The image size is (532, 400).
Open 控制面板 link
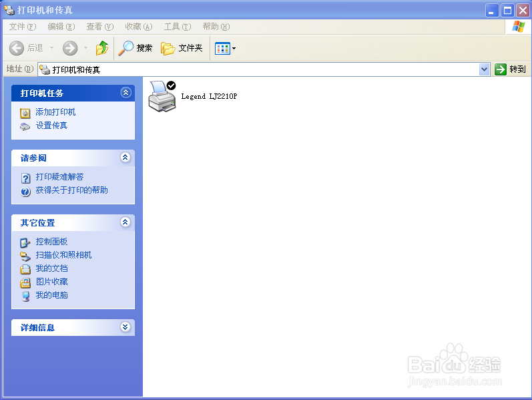pyautogui.click(x=51, y=242)
